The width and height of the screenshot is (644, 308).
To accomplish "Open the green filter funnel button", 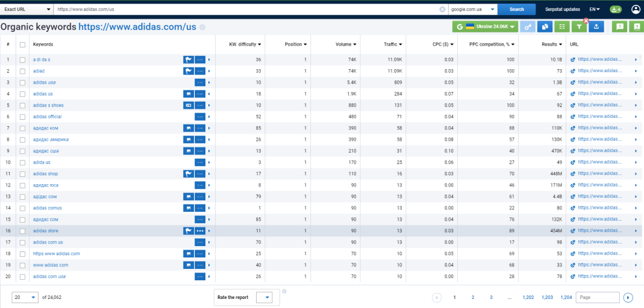I will point(579,26).
